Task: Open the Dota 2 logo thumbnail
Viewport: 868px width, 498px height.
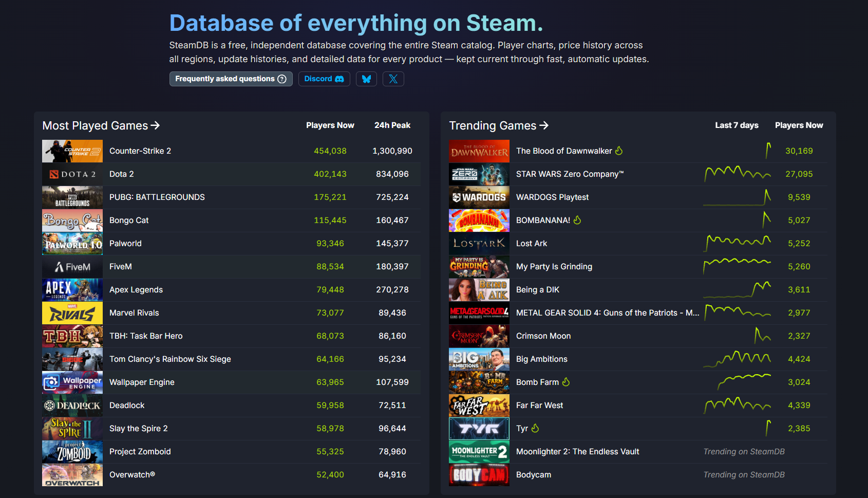Action: click(72, 174)
